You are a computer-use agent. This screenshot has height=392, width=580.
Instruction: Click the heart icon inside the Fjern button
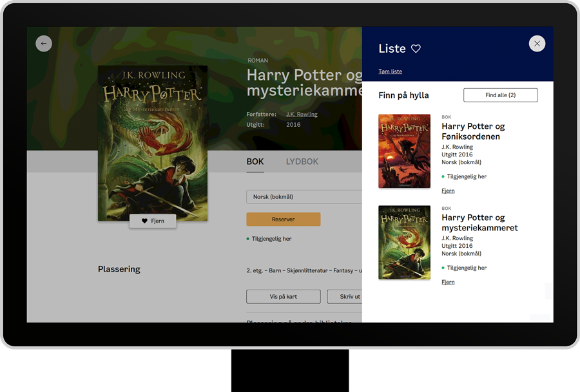tap(144, 221)
